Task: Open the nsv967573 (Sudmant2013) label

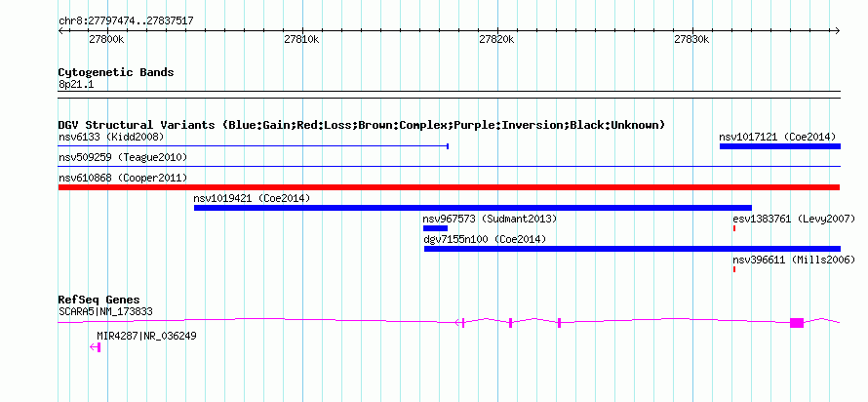Action: tap(490, 219)
